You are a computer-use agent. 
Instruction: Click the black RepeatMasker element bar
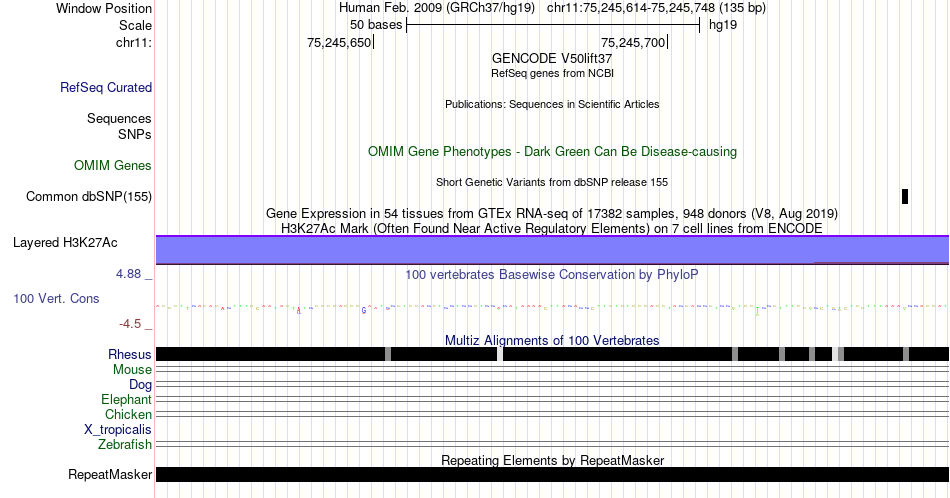click(552, 474)
